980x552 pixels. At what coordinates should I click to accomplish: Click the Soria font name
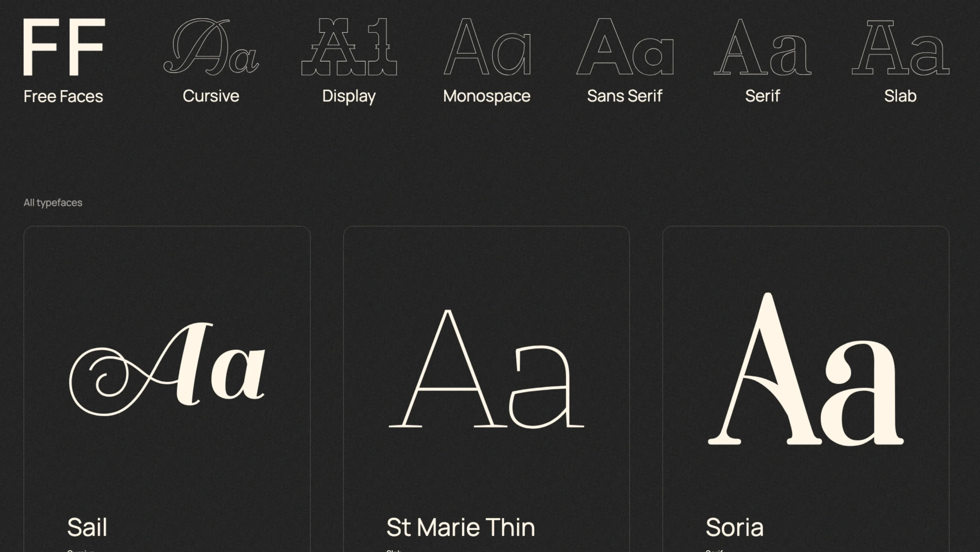734,527
